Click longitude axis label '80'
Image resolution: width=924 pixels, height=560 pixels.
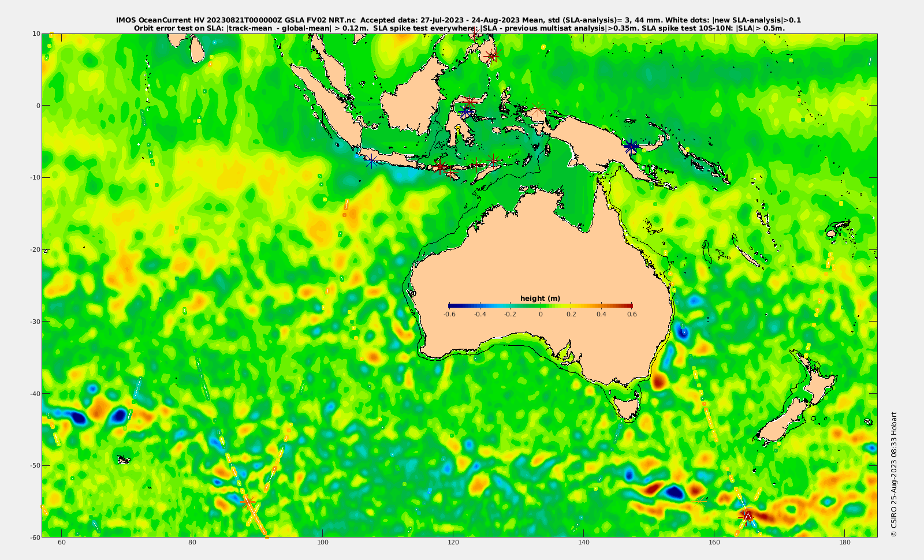[x=192, y=542]
